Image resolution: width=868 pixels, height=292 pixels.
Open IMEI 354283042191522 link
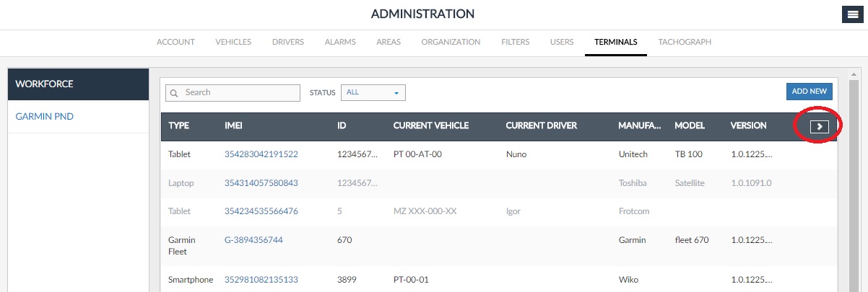pyautogui.click(x=261, y=154)
